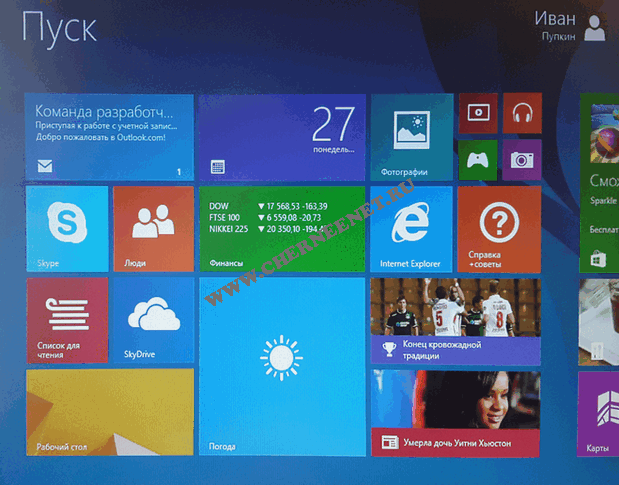Viewport: 619px width, 485px height.
Task: Click the Рабочий стол desktop tile
Action: tap(109, 412)
